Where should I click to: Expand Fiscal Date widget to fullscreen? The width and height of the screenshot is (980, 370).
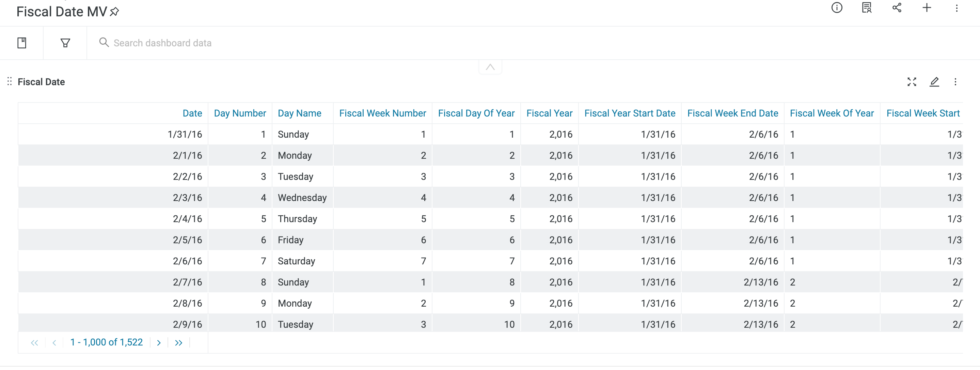coord(912,82)
